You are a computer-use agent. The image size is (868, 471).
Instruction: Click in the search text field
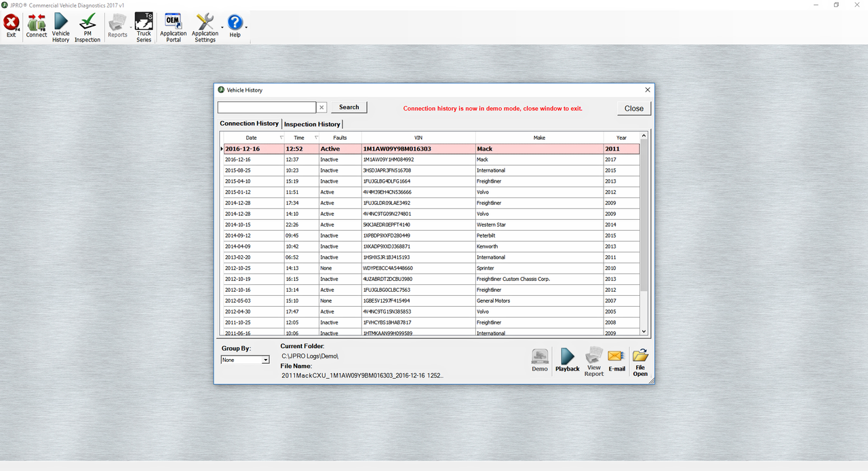coord(267,107)
